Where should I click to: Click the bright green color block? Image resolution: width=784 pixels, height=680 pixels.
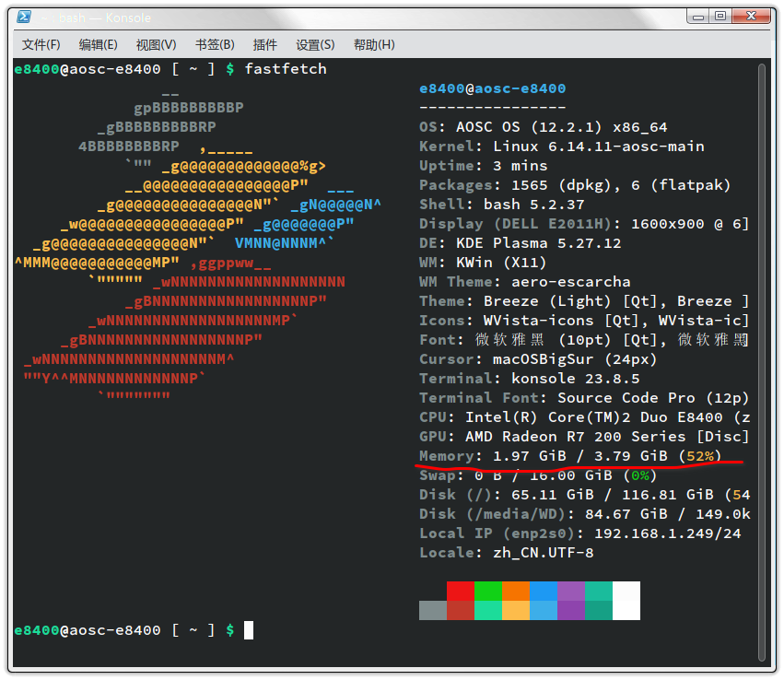point(488,591)
